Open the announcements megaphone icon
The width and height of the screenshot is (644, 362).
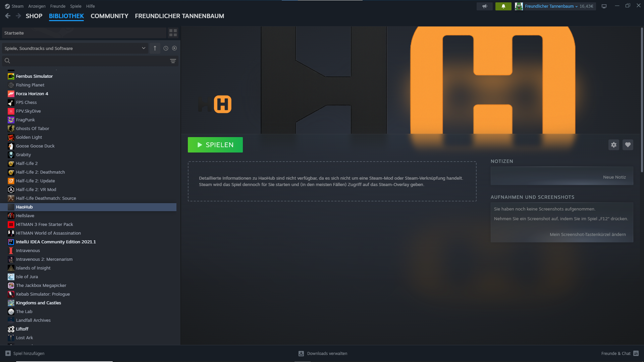(x=485, y=6)
